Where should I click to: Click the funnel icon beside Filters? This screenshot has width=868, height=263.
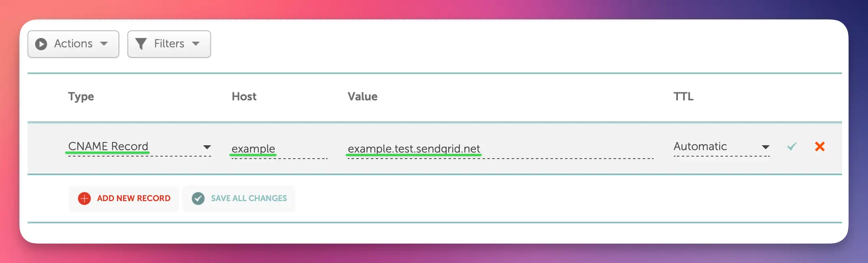tap(141, 44)
